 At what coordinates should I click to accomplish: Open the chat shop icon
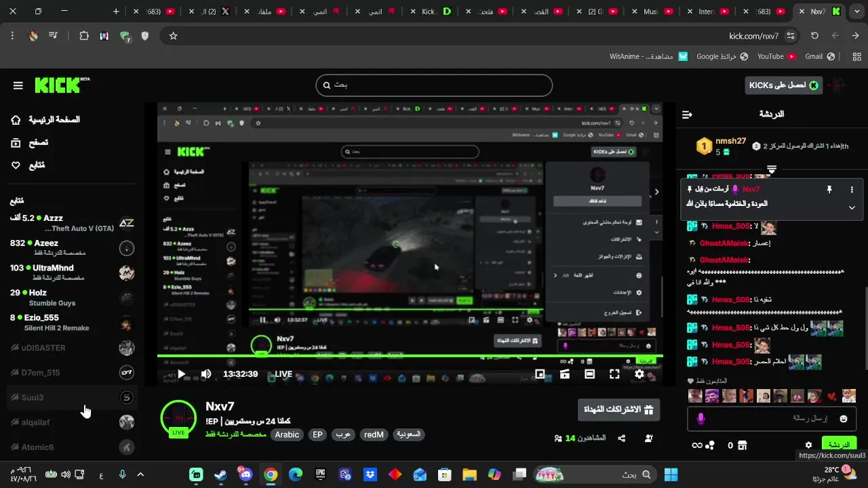[742, 445]
